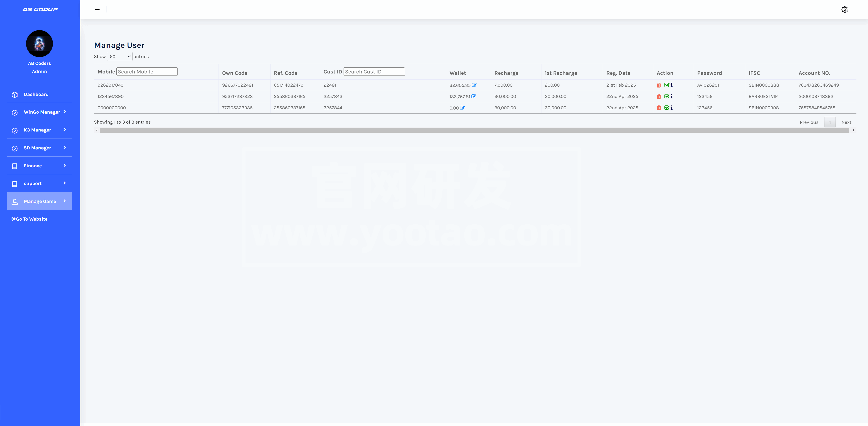This screenshot has height=426, width=868.
Task: Follow the Go To Website link
Action: pos(29,219)
